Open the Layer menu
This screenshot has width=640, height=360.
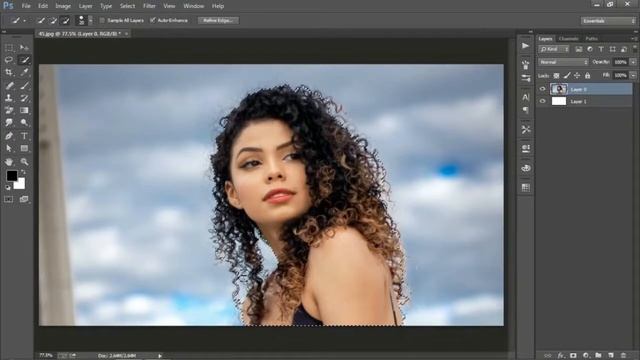tap(85, 6)
